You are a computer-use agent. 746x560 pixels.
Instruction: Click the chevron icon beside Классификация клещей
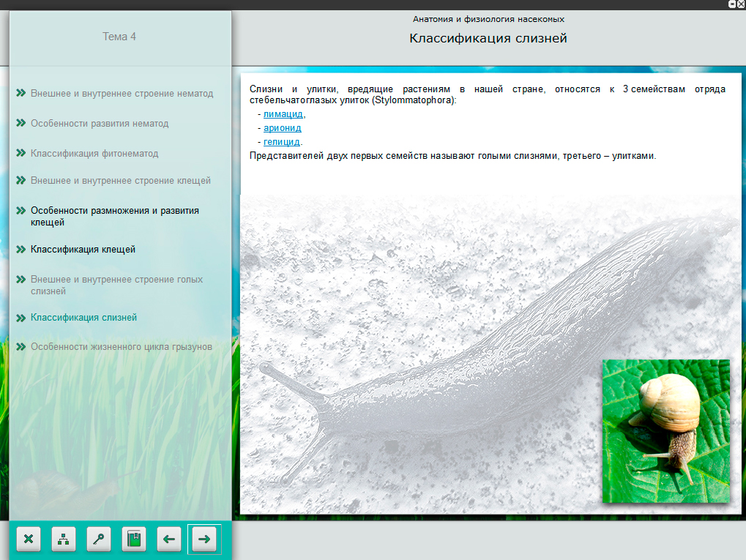(x=21, y=249)
